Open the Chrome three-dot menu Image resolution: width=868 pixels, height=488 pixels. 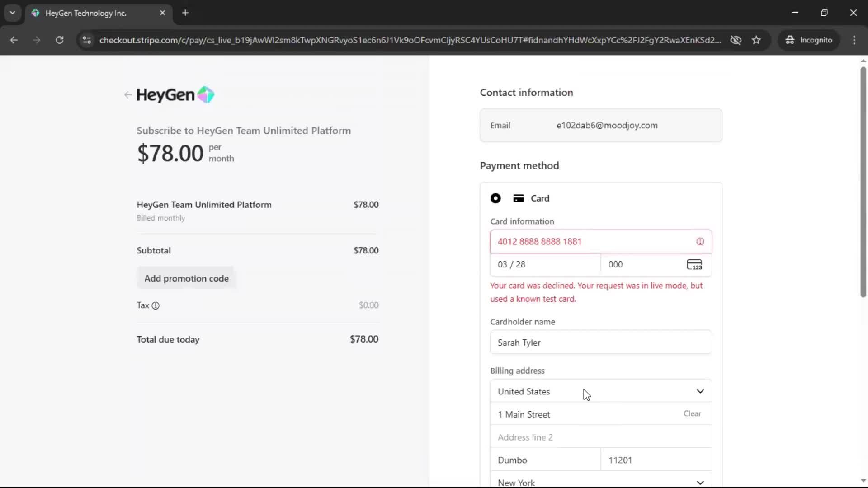(x=854, y=40)
